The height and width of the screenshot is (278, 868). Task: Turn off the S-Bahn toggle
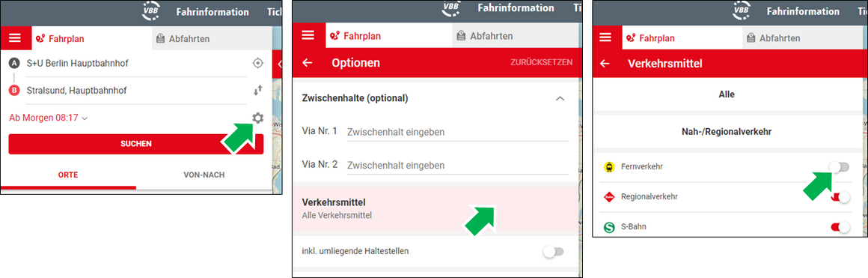pyautogui.click(x=840, y=227)
